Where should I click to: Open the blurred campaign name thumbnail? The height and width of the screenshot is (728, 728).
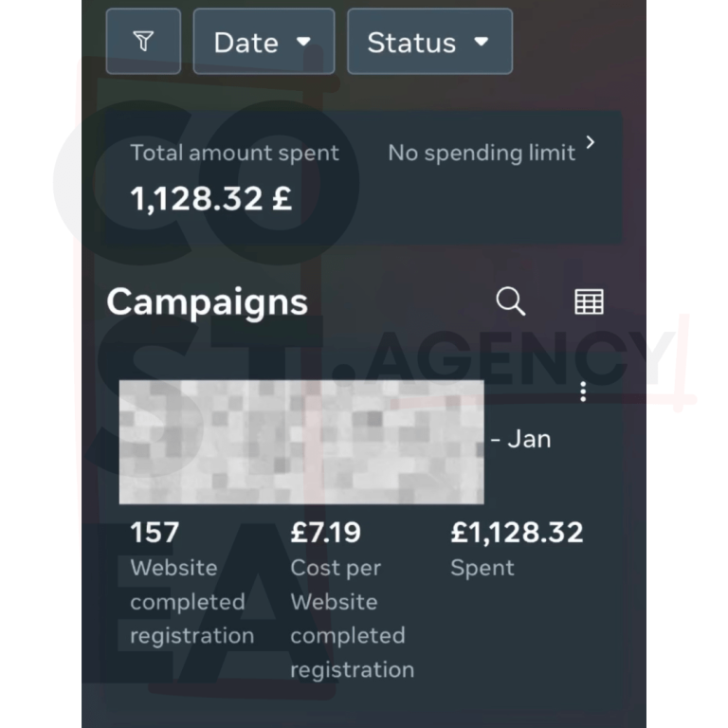[301, 441]
